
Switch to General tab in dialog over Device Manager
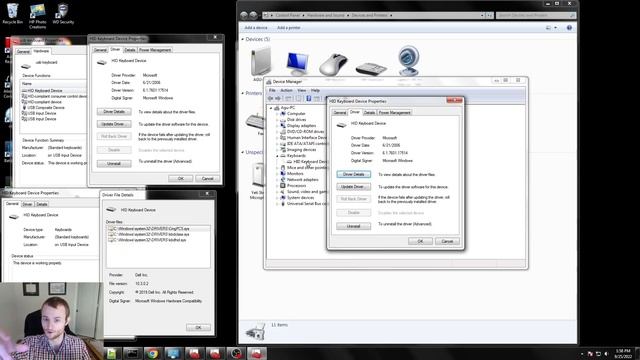339,113
